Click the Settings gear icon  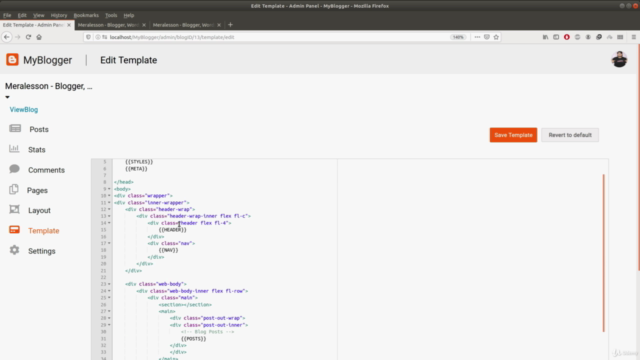coord(14,250)
